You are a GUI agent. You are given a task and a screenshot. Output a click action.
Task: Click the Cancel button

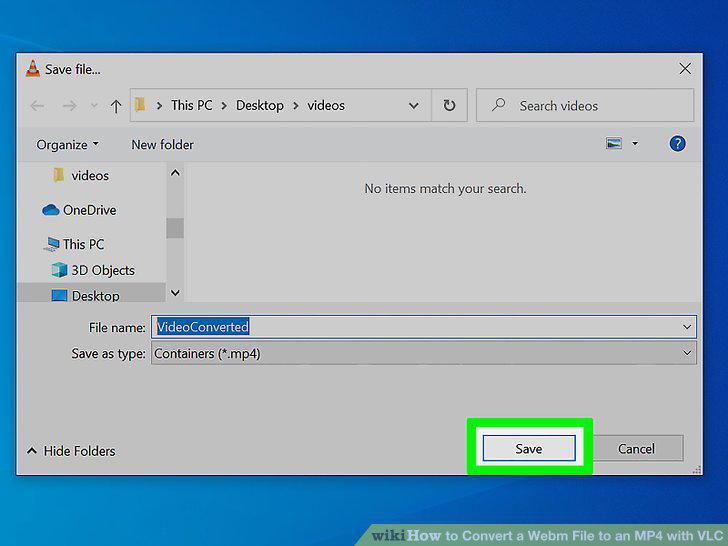[x=637, y=448]
